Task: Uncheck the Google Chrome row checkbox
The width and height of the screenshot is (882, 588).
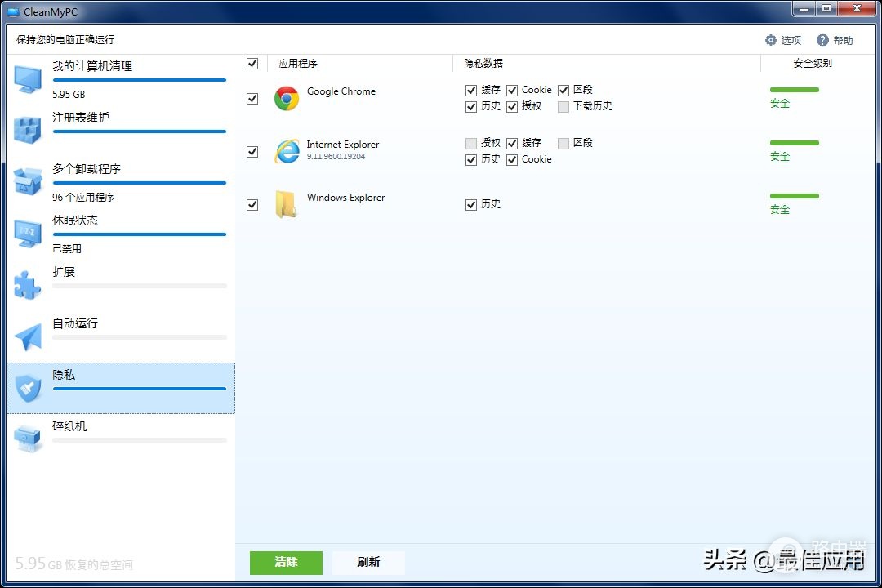Action: [x=252, y=99]
